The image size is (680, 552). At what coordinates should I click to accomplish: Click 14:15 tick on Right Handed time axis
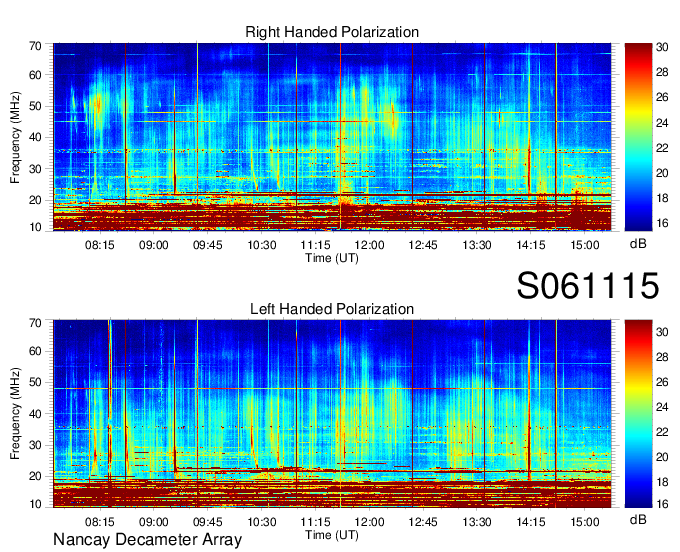point(531,245)
